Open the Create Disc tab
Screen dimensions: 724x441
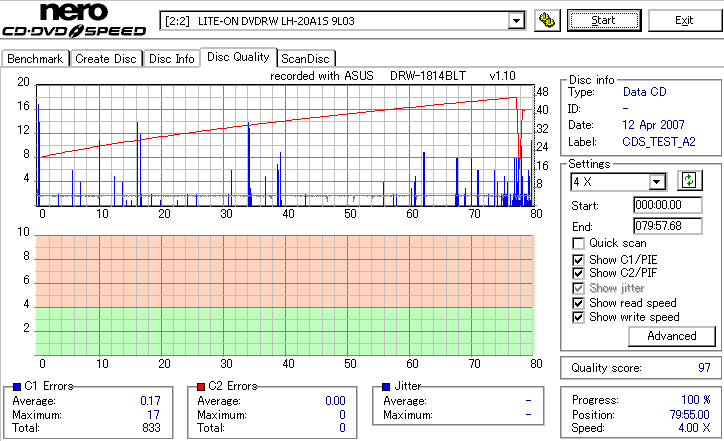coord(106,59)
